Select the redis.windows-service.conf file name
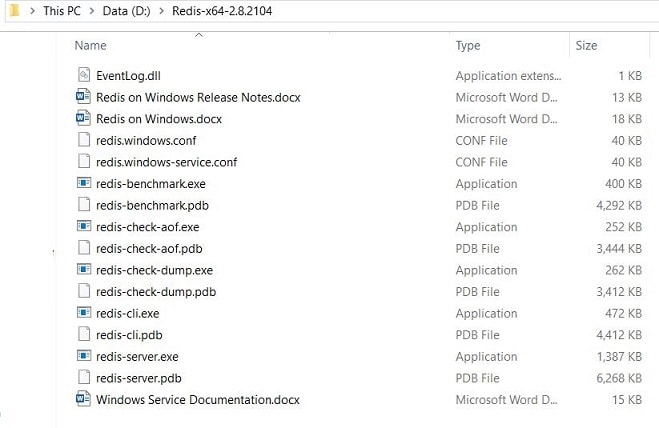The width and height of the screenshot is (659, 428). (166, 162)
